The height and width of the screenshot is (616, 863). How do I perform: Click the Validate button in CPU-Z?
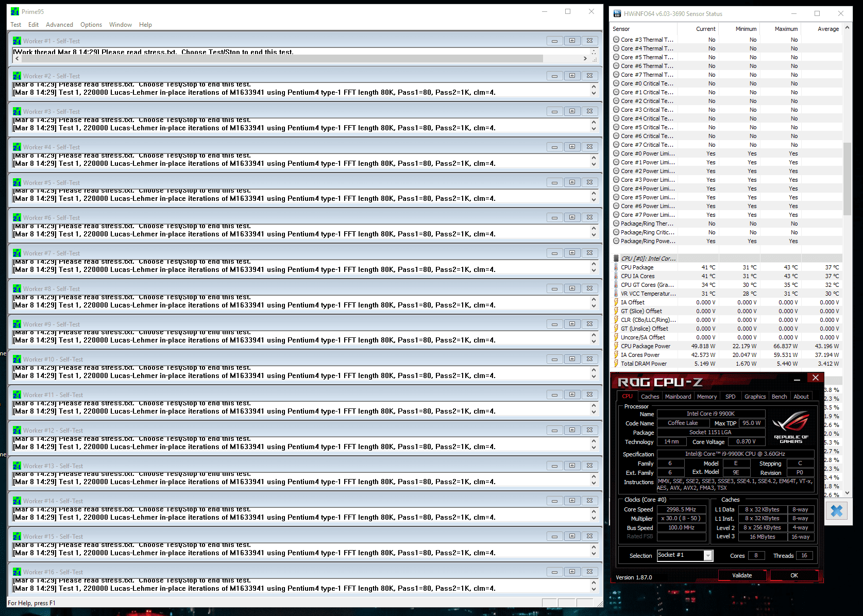point(742,575)
